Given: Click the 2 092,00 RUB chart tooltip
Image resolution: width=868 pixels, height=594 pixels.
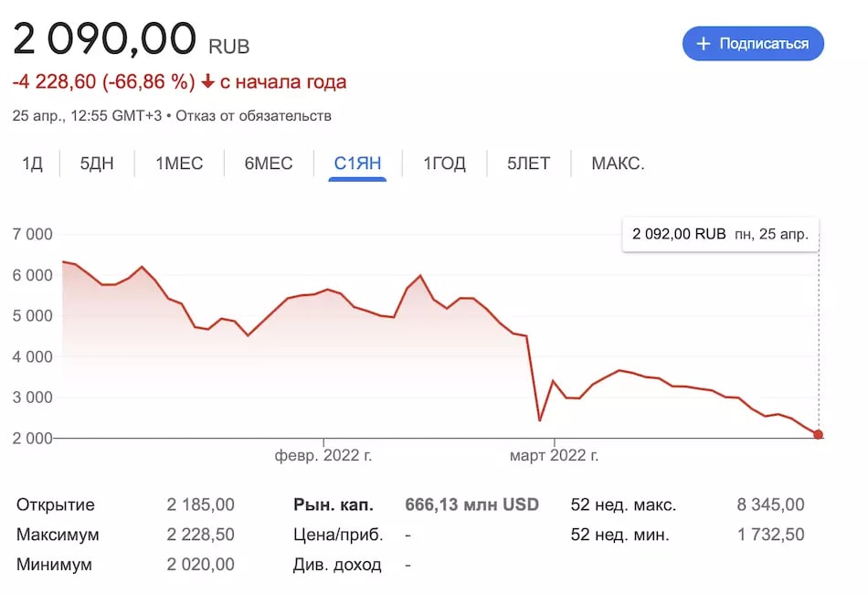Looking at the screenshot, I should 720,234.
